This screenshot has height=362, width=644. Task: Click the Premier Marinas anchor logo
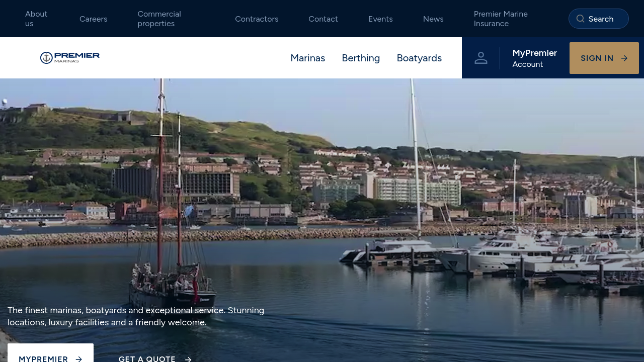(x=70, y=58)
